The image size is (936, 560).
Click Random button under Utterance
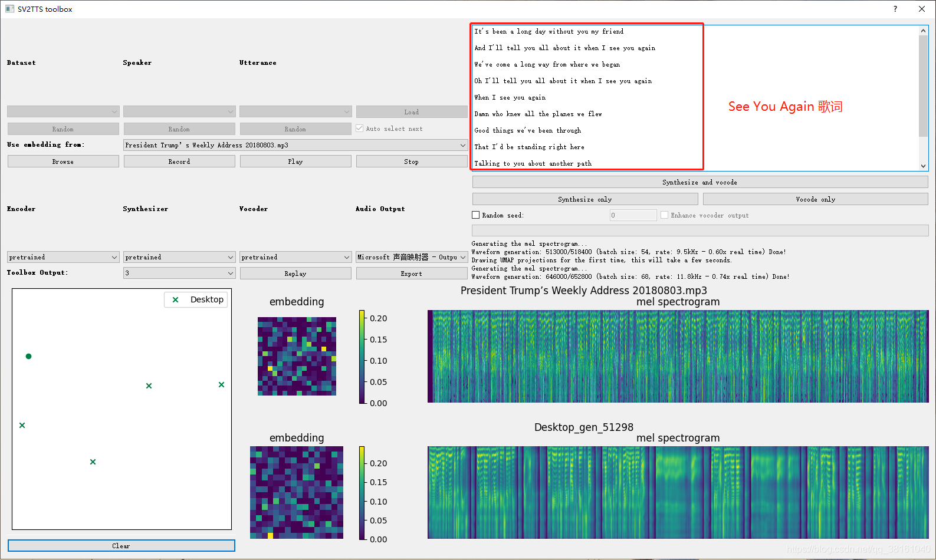(295, 129)
